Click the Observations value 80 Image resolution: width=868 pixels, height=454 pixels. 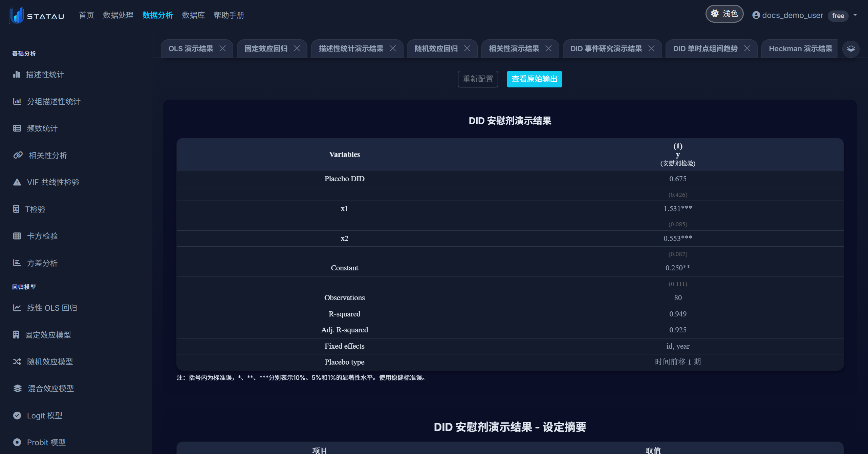click(678, 297)
